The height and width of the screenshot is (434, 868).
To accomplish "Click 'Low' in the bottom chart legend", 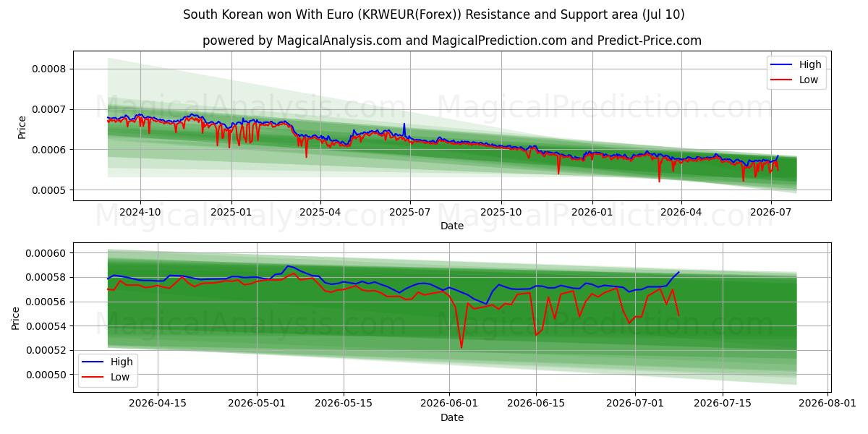I will tap(120, 377).
